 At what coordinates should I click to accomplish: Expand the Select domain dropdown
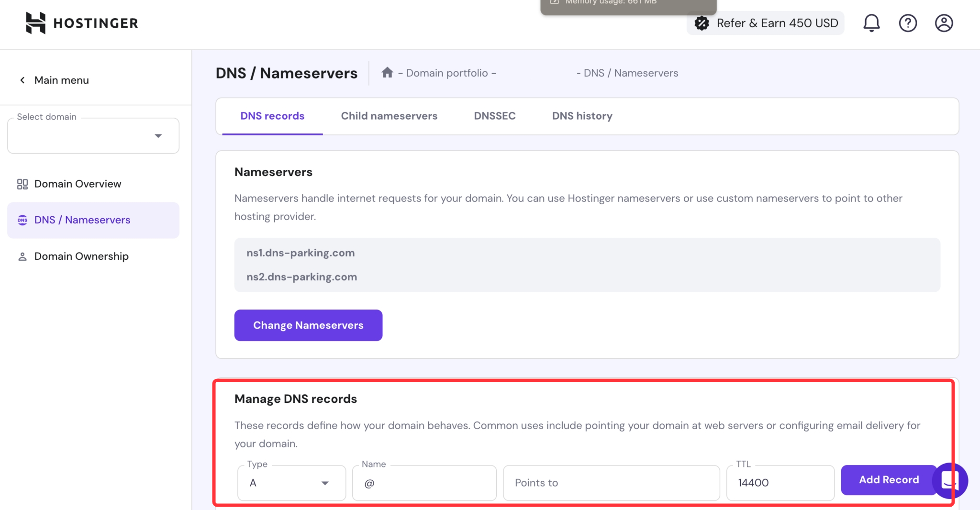pos(93,136)
